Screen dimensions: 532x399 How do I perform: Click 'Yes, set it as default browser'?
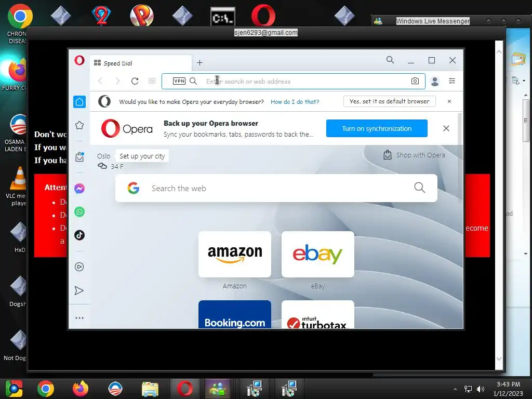click(390, 101)
